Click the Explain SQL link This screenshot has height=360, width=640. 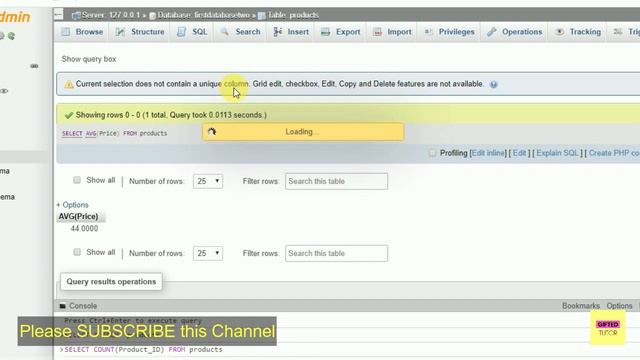[x=557, y=153]
